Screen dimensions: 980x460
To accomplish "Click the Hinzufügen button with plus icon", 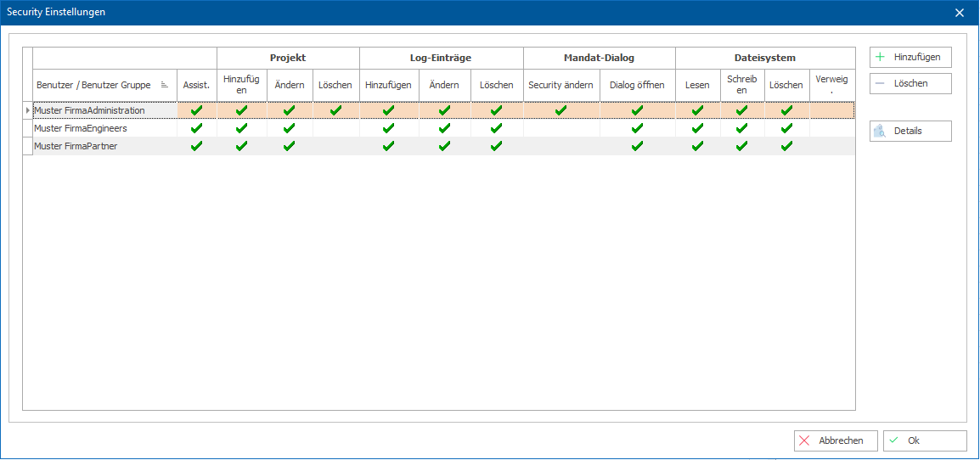I will [910, 57].
